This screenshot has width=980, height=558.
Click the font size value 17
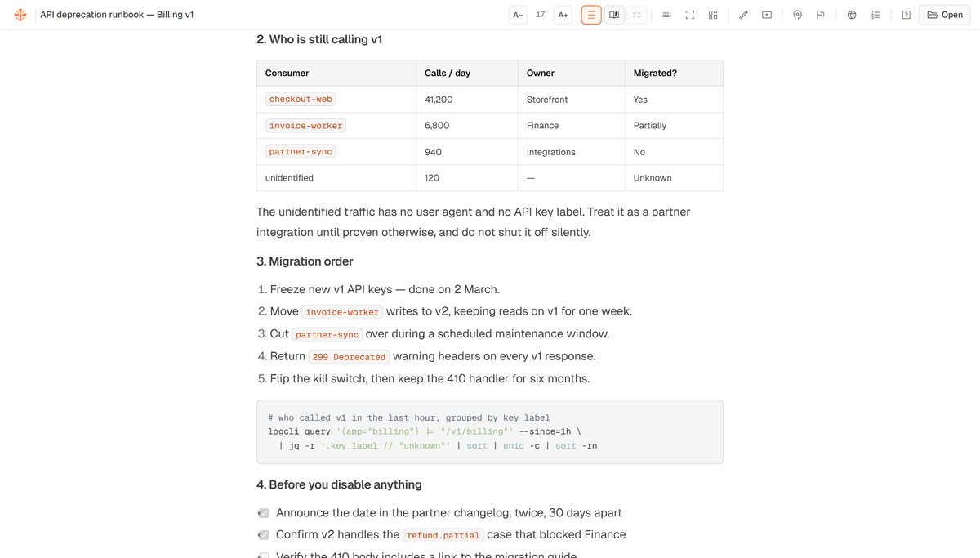pos(540,15)
